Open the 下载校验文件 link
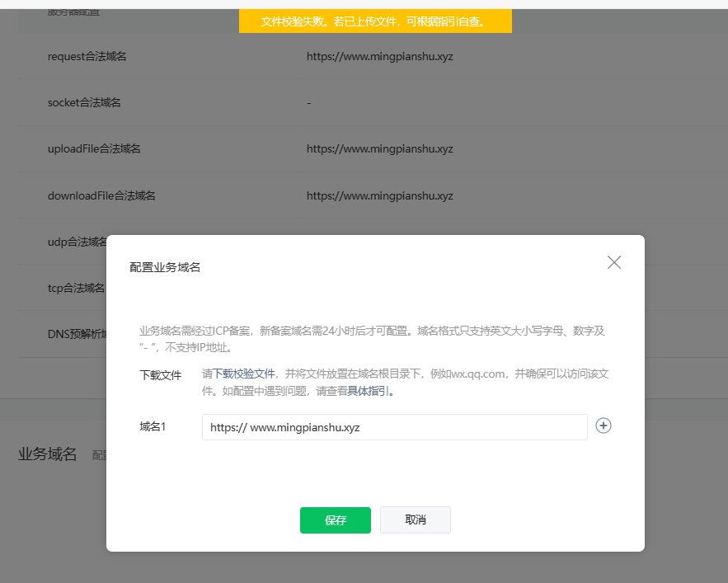728x583 pixels. (244, 374)
